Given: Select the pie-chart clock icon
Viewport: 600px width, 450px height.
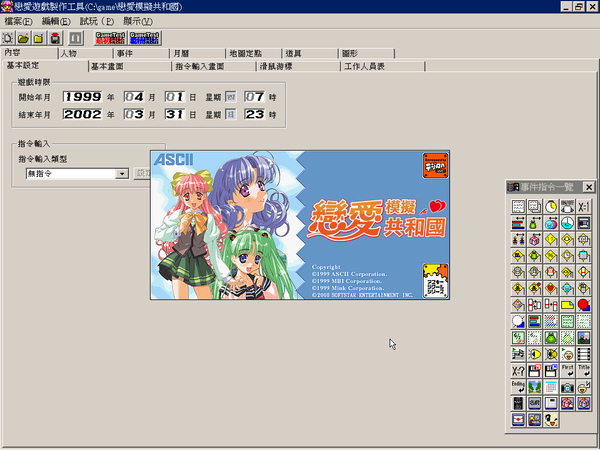Looking at the screenshot, I should (567, 223).
